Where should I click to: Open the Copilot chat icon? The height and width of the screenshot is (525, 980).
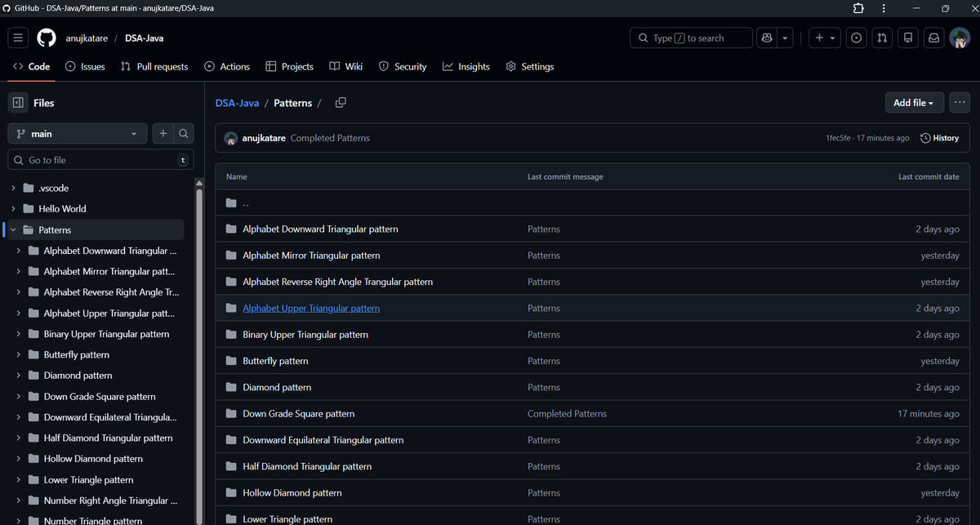(766, 38)
